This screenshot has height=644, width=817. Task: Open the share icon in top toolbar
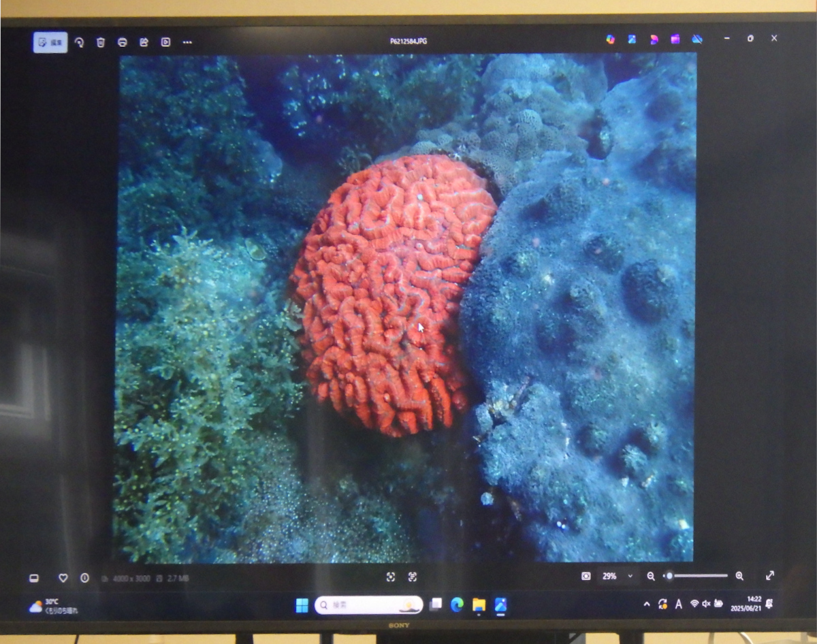coord(144,42)
